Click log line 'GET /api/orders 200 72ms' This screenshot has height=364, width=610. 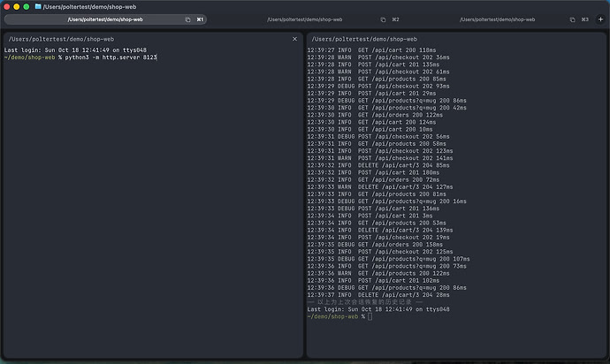373,179
